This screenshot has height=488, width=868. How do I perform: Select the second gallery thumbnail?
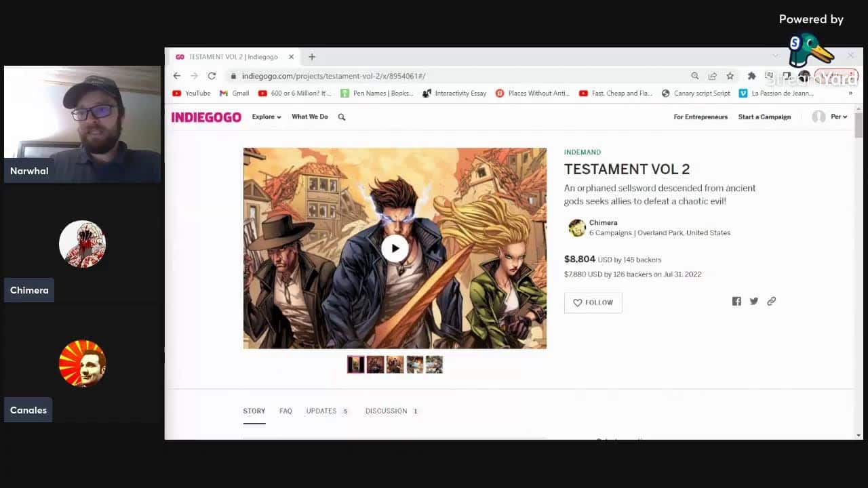tap(376, 365)
